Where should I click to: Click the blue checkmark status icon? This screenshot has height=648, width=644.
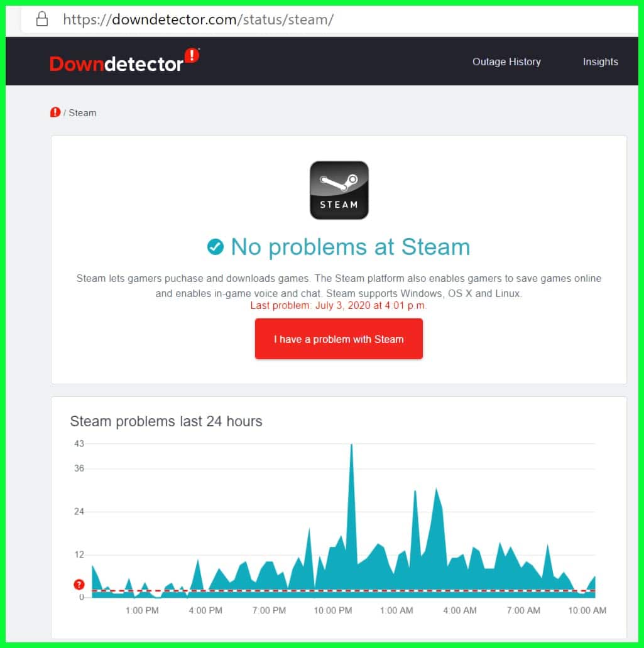tap(215, 247)
